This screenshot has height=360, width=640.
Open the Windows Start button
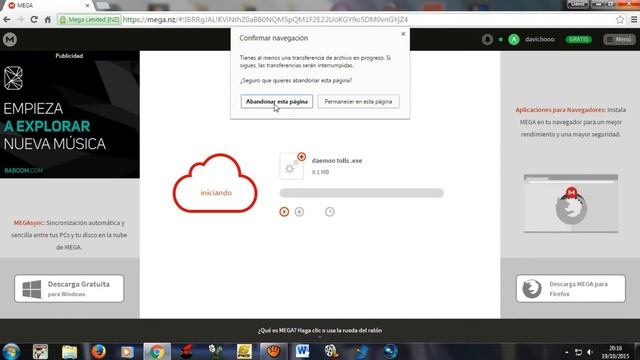[11, 351]
